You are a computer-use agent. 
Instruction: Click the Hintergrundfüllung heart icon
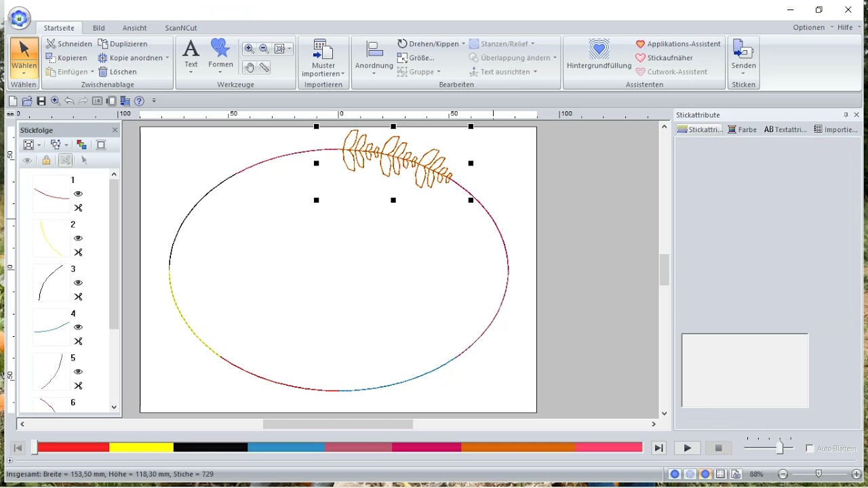coord(599,49)
